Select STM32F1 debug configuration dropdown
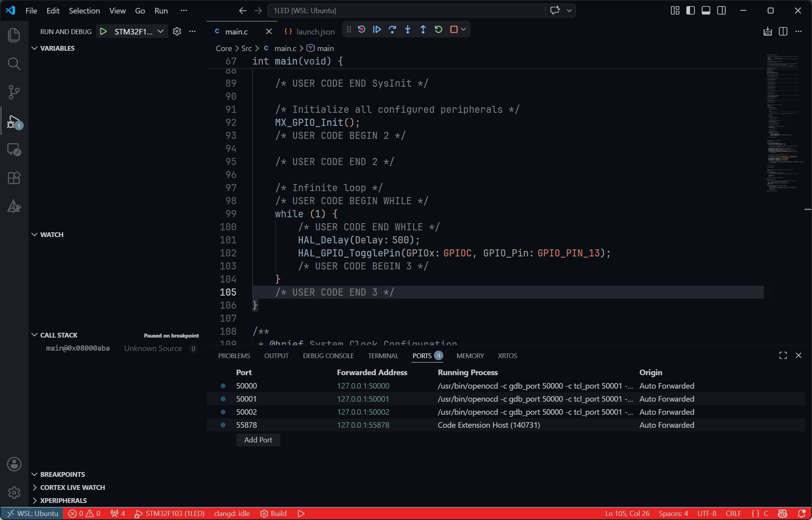The height and width of the screenshot is (520, 812). pyautogui.click(x=139, y=31)
